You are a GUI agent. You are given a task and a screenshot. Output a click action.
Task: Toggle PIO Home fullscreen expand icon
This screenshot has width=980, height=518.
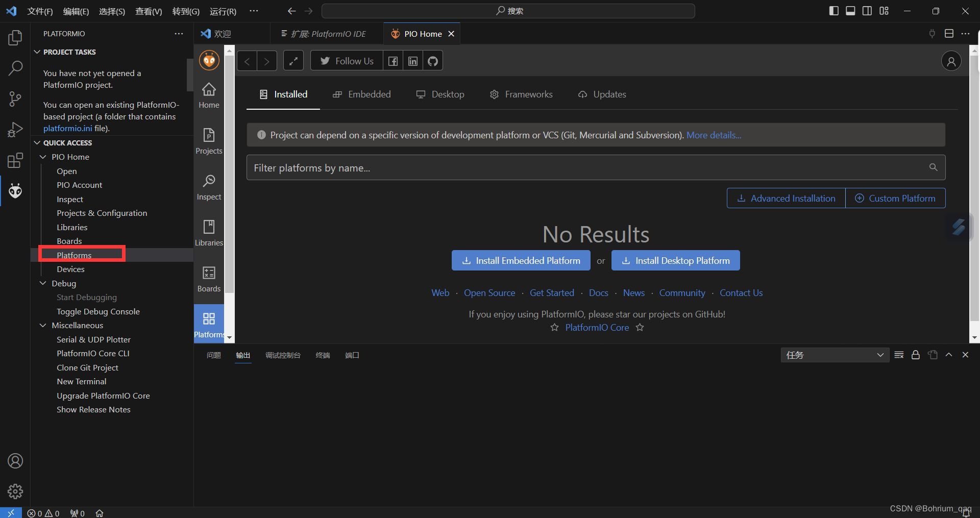tap(293, 61)
